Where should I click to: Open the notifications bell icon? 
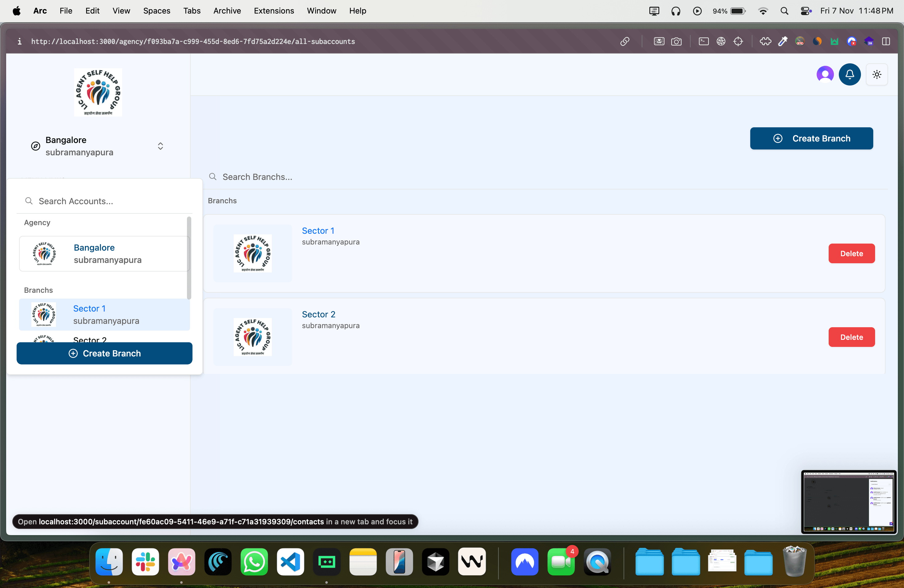tap(849, 74)
